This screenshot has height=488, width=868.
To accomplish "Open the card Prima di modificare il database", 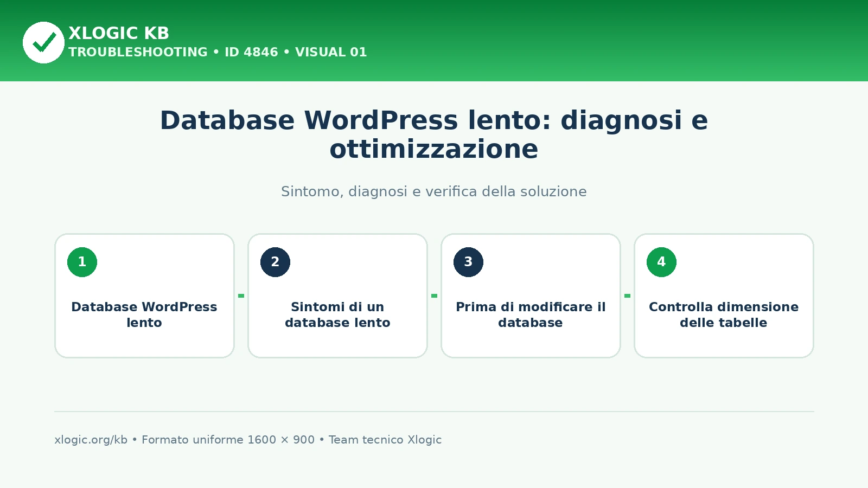I will tap(531, 296).
